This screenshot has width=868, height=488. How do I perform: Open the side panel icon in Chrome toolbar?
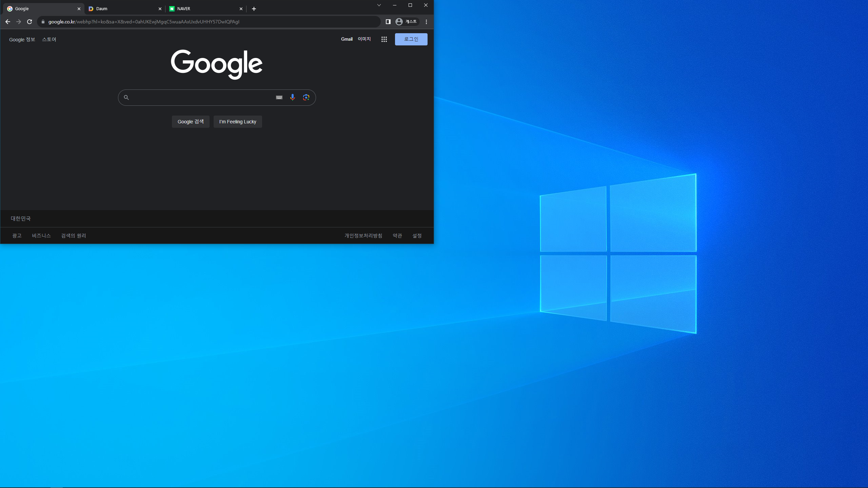click(x=388, y=22)
